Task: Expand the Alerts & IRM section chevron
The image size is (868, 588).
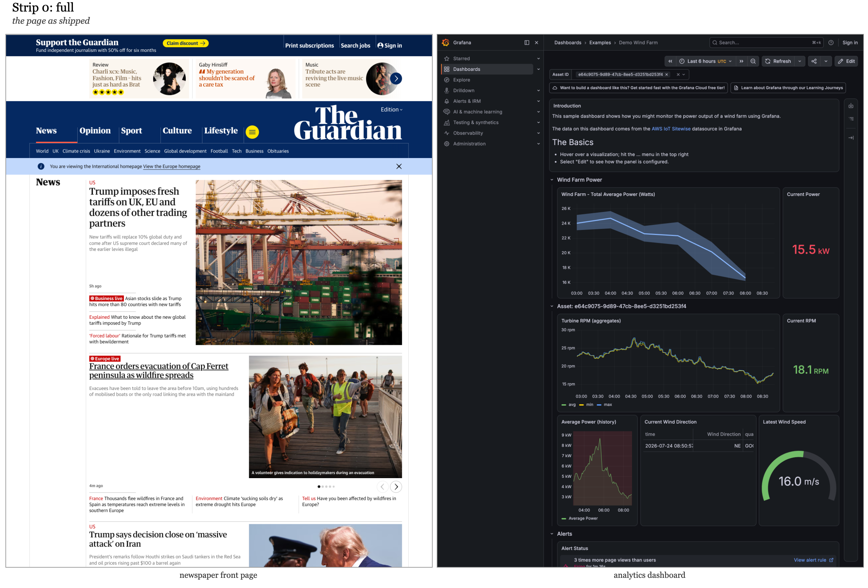Action: pos(538,101)
